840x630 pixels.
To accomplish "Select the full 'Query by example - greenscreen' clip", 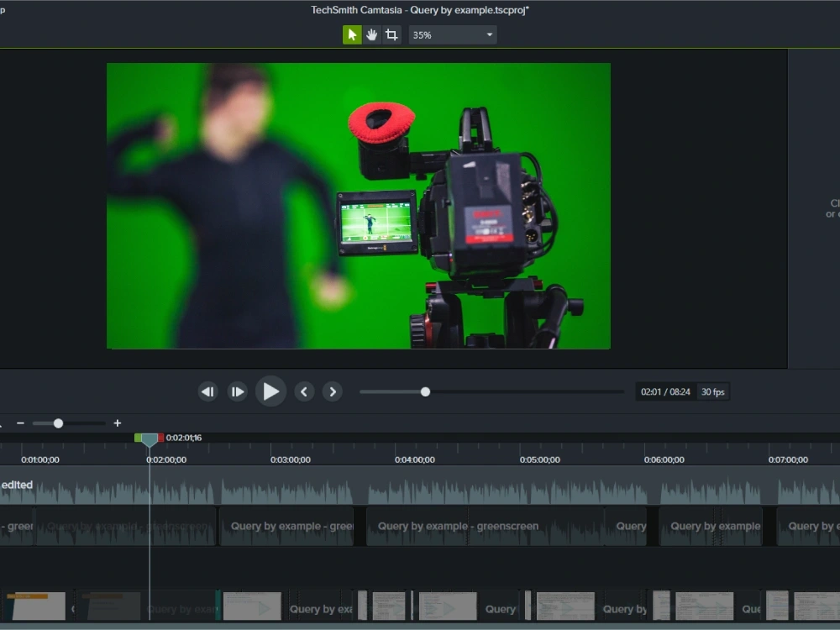I will pos(485,526).
